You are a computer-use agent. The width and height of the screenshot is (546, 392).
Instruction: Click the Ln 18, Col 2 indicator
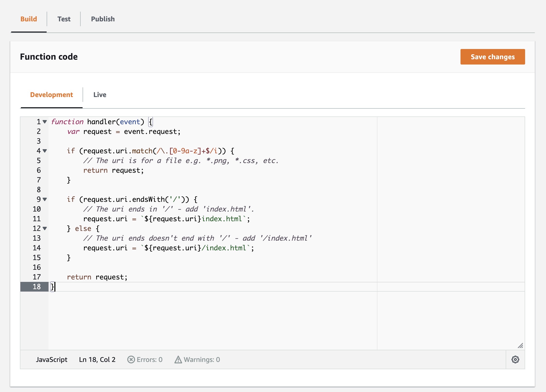pos(97,359)
